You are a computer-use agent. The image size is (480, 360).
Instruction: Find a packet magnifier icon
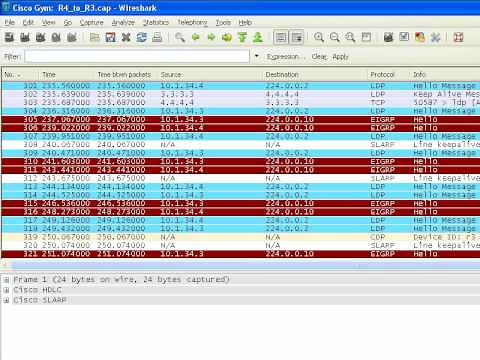tap(180, 37)
